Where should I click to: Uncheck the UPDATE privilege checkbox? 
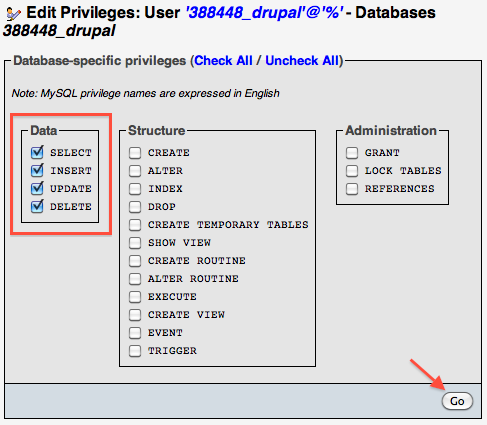click(x=37, y=188)
